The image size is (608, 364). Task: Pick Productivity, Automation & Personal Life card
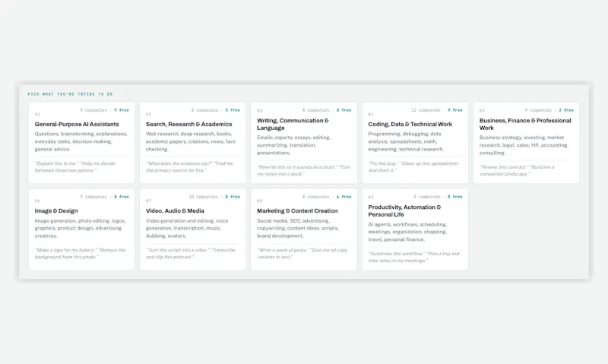tap(415, 229)
